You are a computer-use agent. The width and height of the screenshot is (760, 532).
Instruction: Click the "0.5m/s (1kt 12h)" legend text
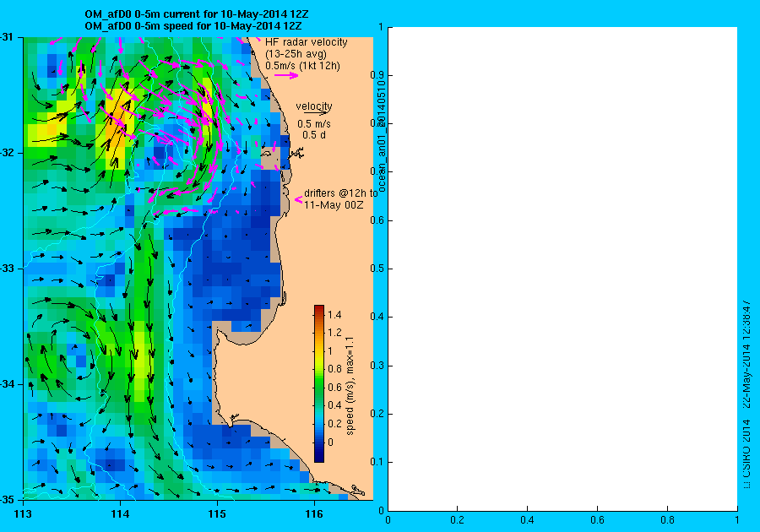click(302, 65)
